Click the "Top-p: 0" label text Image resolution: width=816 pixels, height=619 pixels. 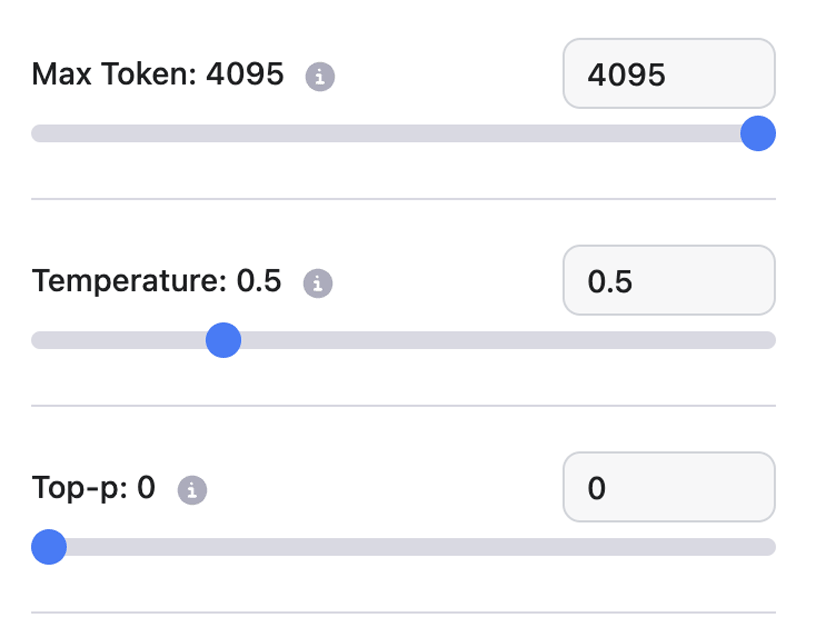click(x=94, y=488)
